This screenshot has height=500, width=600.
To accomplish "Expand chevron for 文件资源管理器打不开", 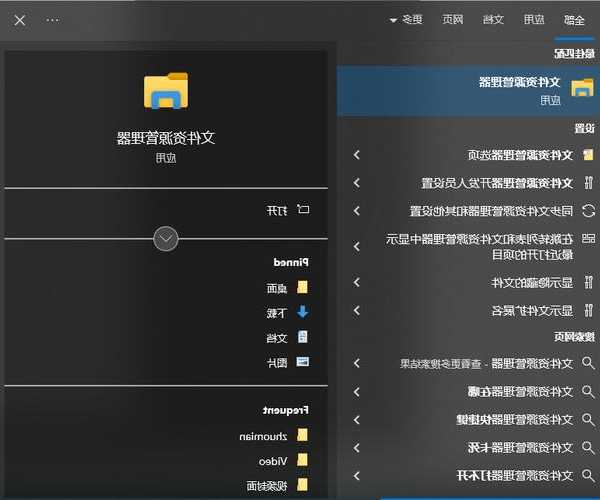I will tap(357, 476).
